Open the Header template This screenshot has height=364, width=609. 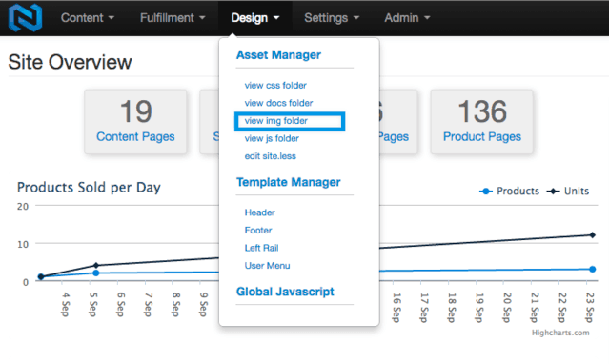pos(259,212)
